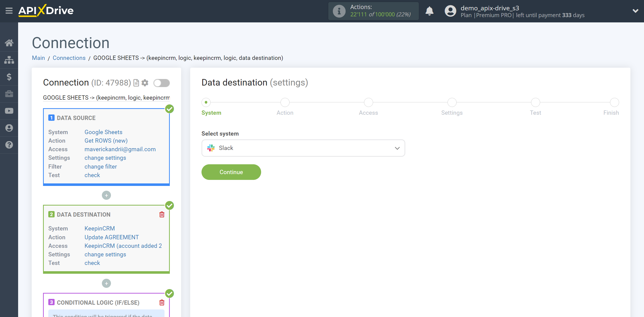Viewport: 644px width, 317px height.
Task: Click change filter link
Action: click(x=101, y=167)
